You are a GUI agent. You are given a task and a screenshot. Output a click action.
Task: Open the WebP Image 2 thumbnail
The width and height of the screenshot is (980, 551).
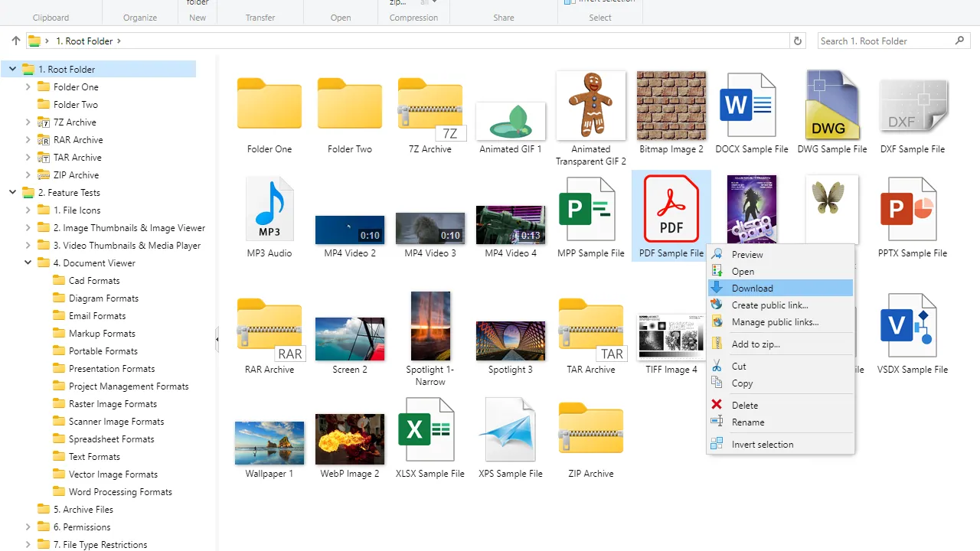click(x=350, y=439)
